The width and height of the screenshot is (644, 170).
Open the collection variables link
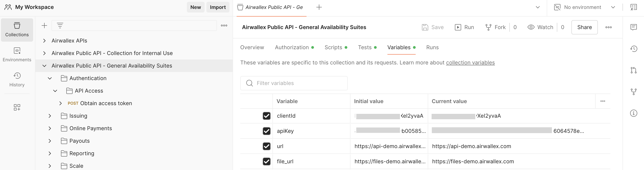pos(470,63)
